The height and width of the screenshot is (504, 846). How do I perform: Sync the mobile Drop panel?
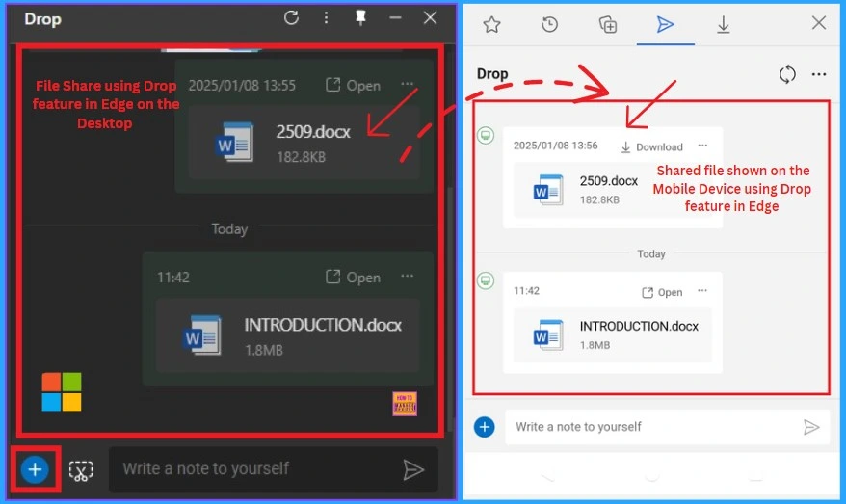(787, 74)
